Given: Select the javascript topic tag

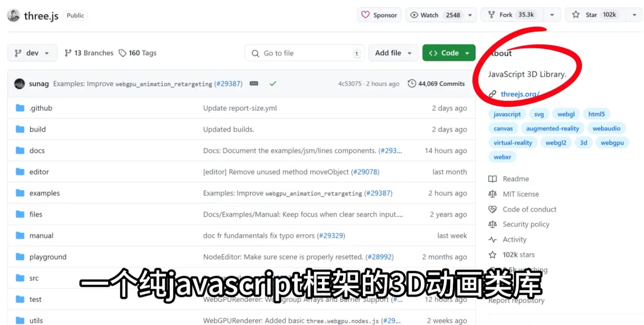Looking at the screenshot, I should coord(507,114).
